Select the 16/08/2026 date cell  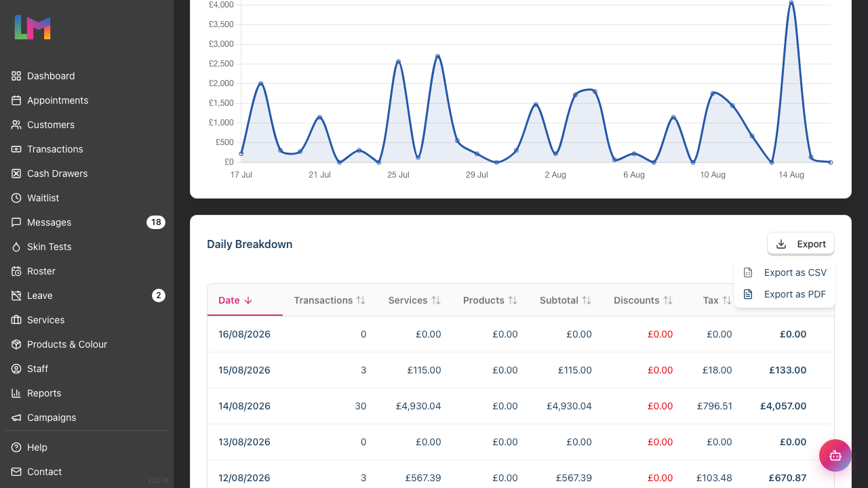pos(244,334)
